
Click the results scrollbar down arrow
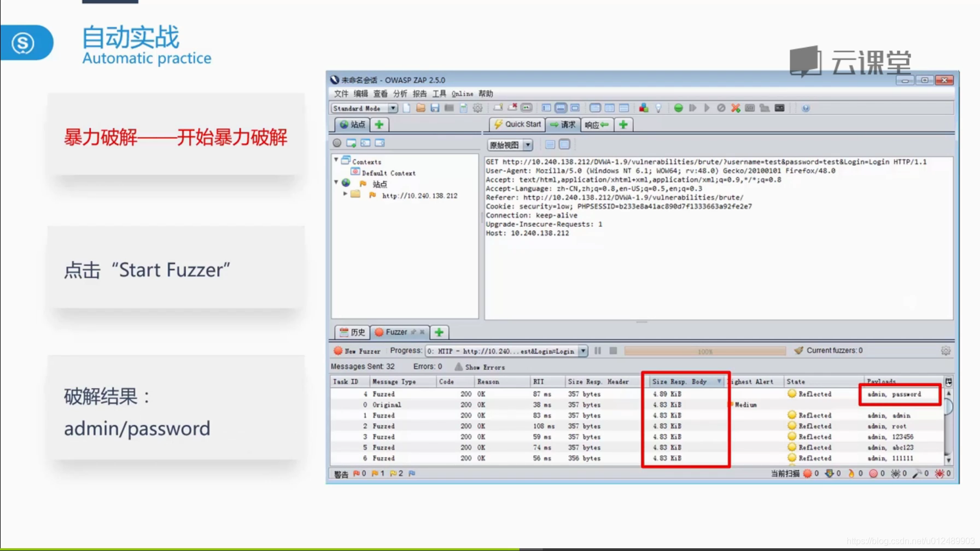click(948, 460)
